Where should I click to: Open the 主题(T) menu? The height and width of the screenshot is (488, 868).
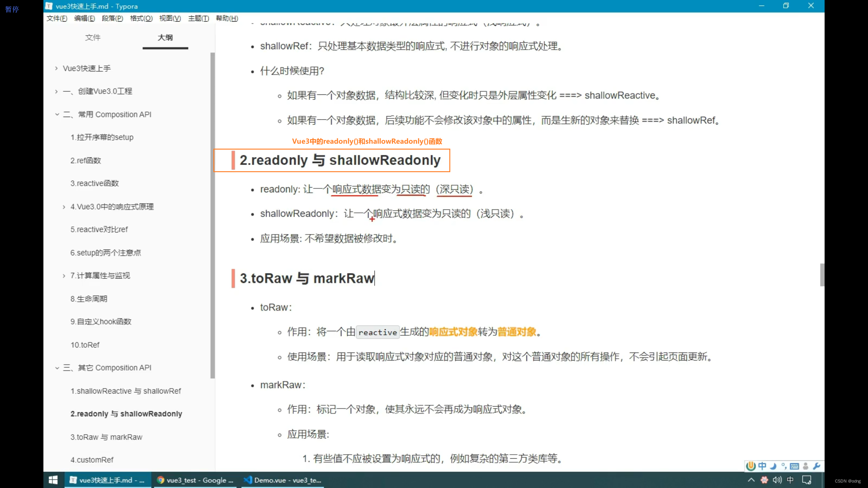tap(198, 19)
